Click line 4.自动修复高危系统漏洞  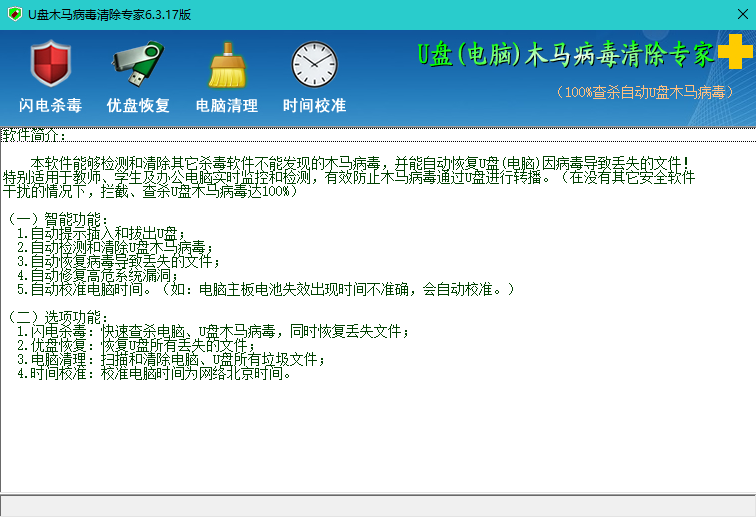point(97,275)
